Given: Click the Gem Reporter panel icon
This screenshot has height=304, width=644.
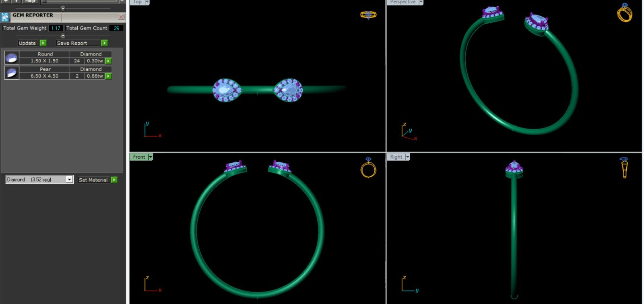Looking at the screenshot, I should pos(5,17).
